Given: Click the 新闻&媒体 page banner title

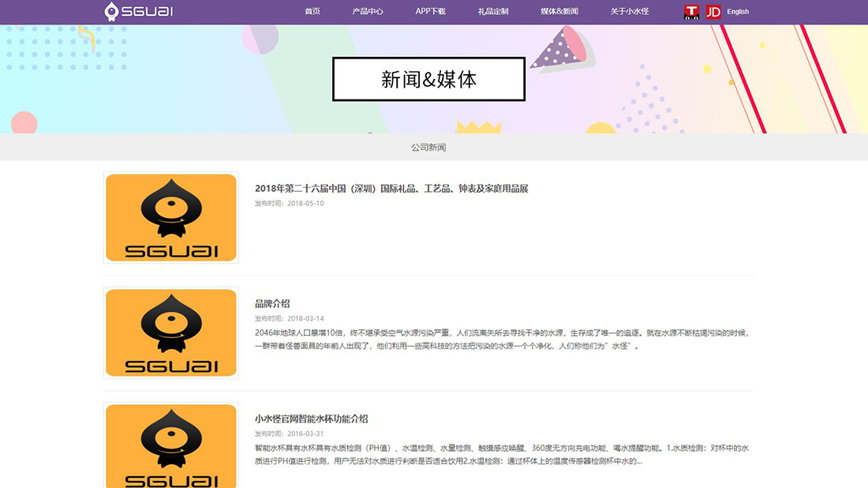Looking at the screenshot, I should click(428, 79).
